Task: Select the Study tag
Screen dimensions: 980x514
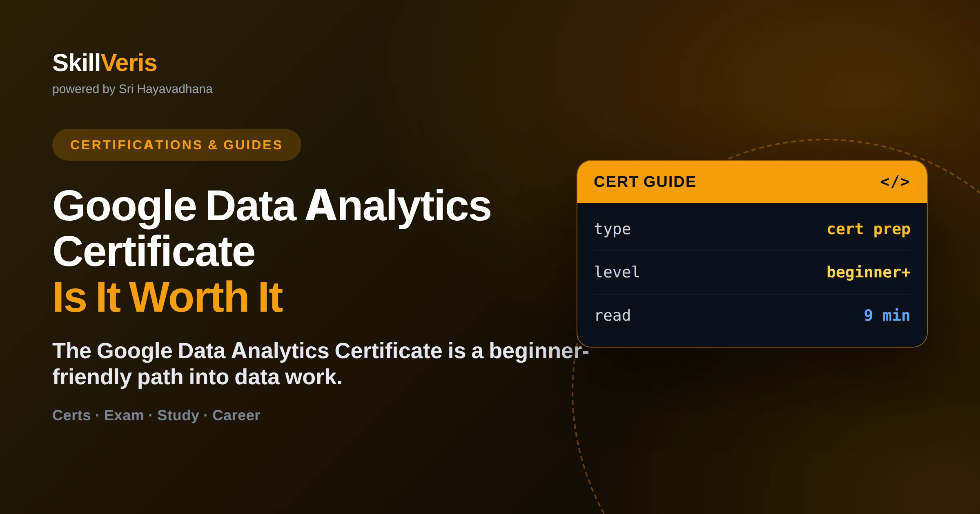Action: 178,415
